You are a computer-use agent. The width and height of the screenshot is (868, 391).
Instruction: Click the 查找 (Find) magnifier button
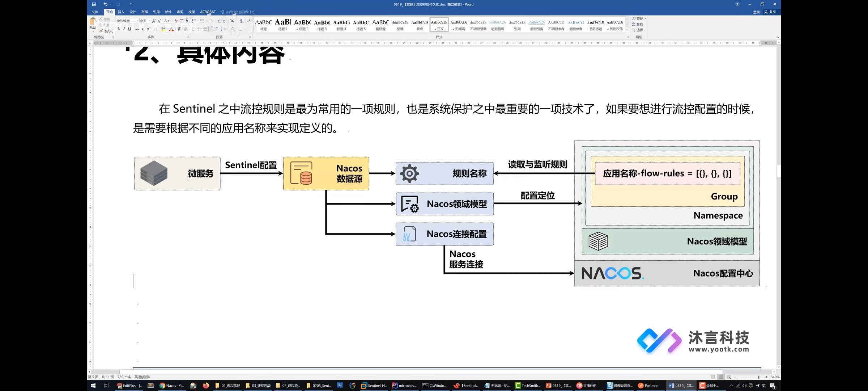pyautogui.click(x=639, y=19)
